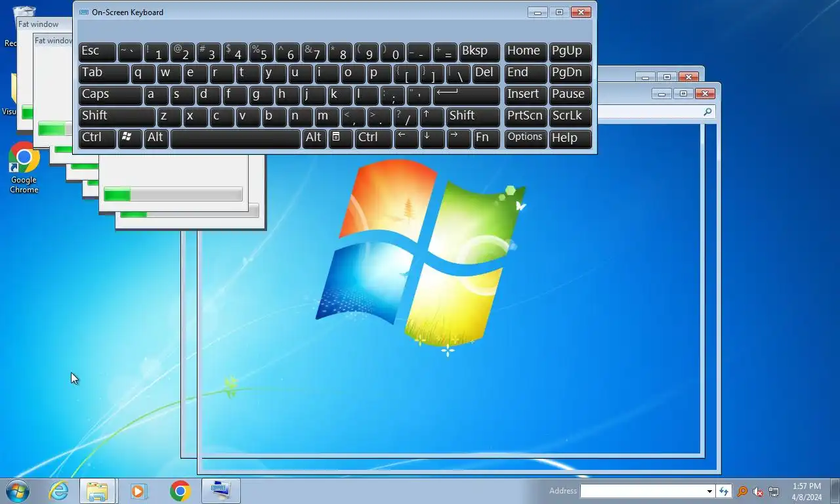
Task: Click the Go refresh icon beside Address box
Action: point(724,491)
